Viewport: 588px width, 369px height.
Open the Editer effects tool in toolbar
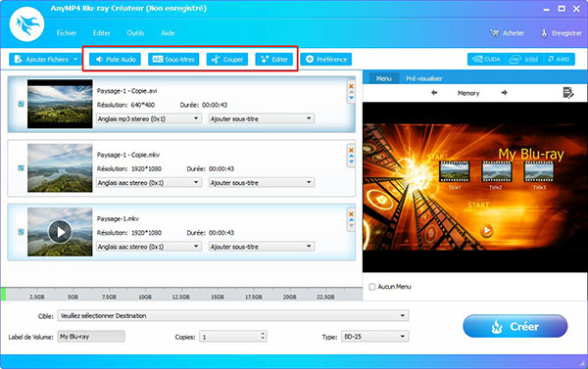click(274, 59)
